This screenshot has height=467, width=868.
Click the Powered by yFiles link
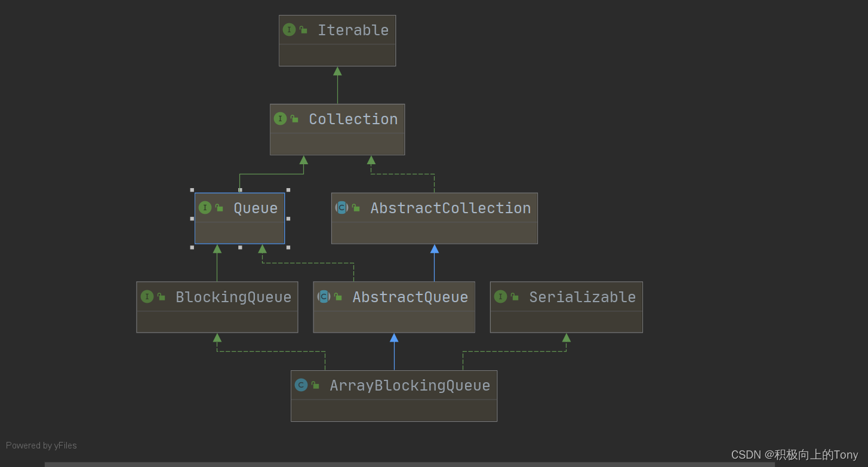click(x=41, y=445)
